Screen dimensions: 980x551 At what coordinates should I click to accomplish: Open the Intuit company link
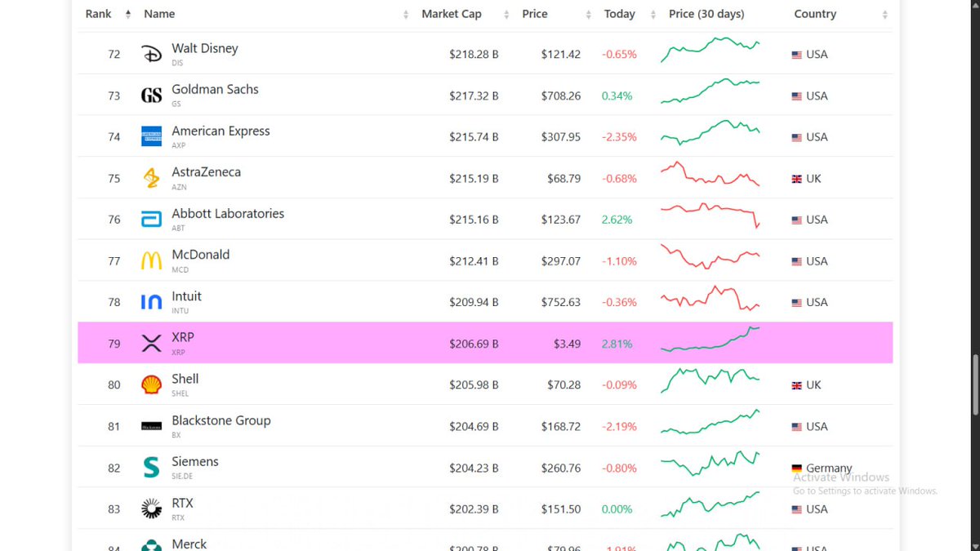pyautogui.click(x=186, y=296)
